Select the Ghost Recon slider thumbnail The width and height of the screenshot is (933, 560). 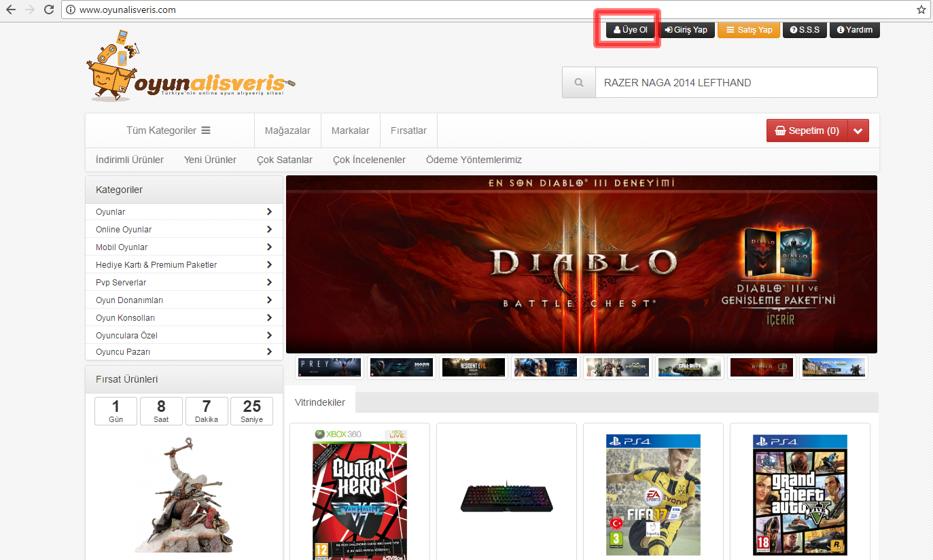click(x=834, y=367)
